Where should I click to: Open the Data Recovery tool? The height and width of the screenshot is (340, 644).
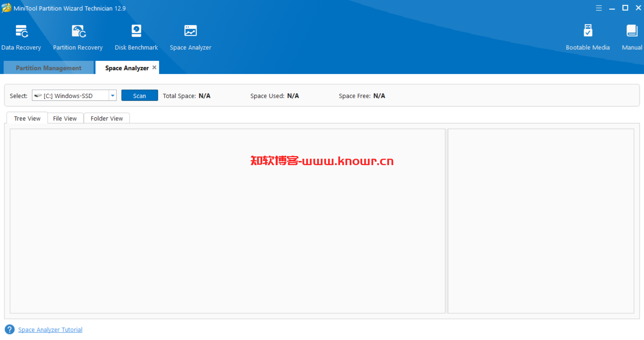[21, 37]
